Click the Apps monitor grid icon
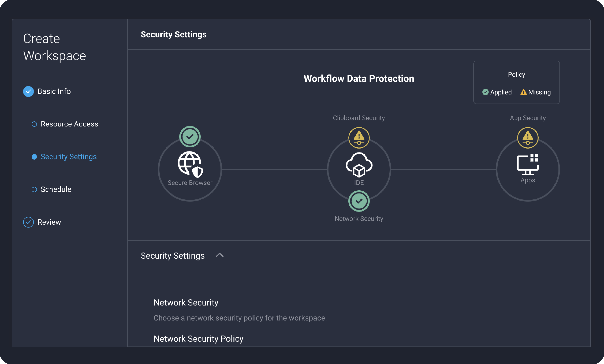Viewport: 604px width, 364px height. click(x=528, y=164)
